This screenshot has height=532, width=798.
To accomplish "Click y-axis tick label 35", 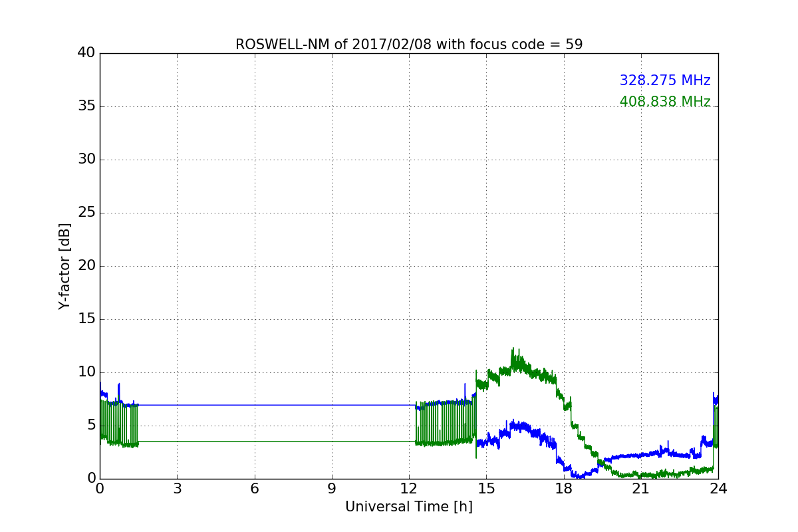I will coord(86,106).
